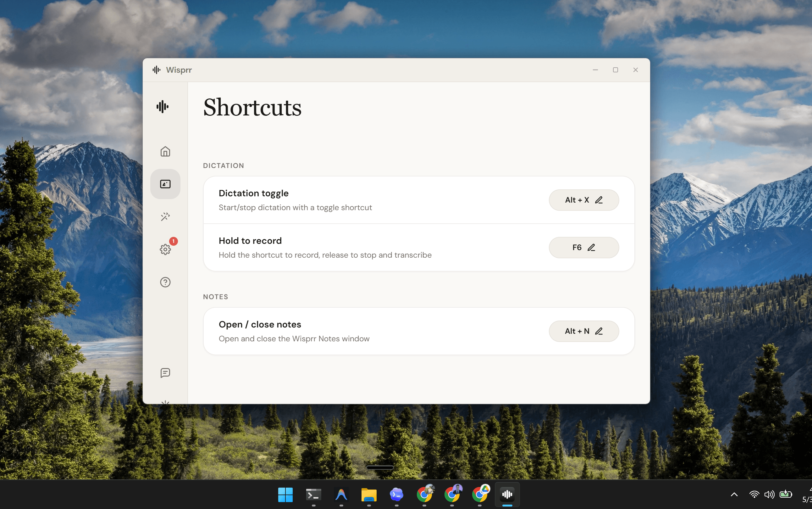Edit the Hold to record shortcut F6
This screenshot has height=509, width=812.
pyautogui.click(x=583, y=248)
